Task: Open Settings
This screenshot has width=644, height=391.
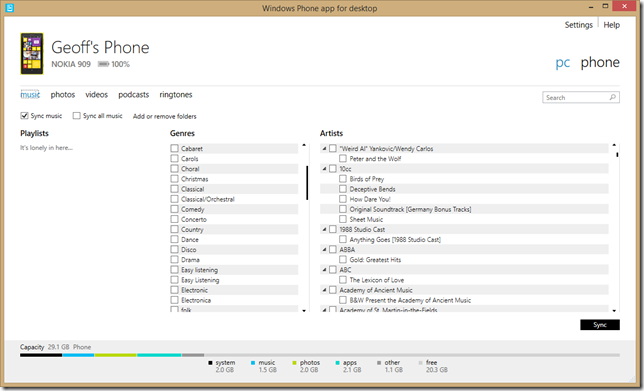Action: (579, 25)
